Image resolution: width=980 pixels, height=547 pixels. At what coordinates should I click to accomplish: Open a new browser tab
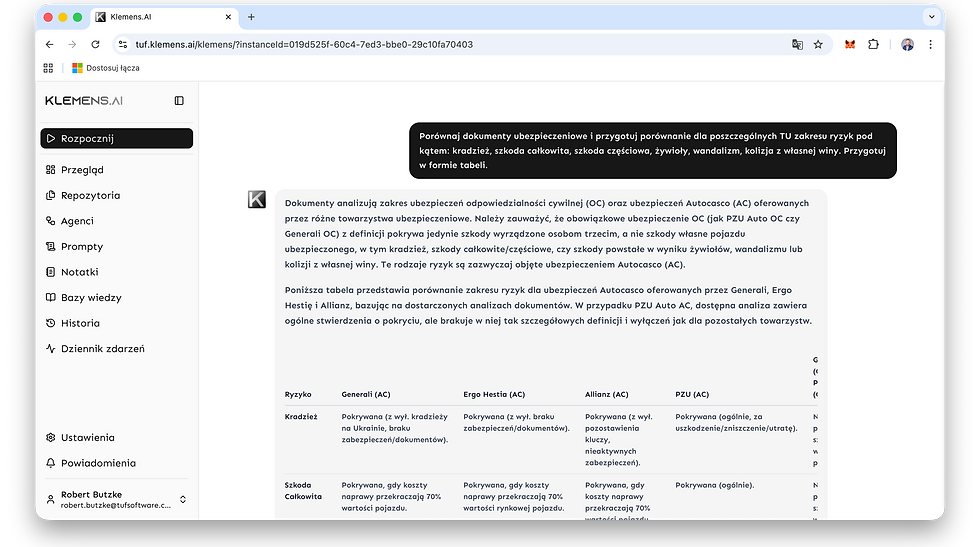(251, 17)
